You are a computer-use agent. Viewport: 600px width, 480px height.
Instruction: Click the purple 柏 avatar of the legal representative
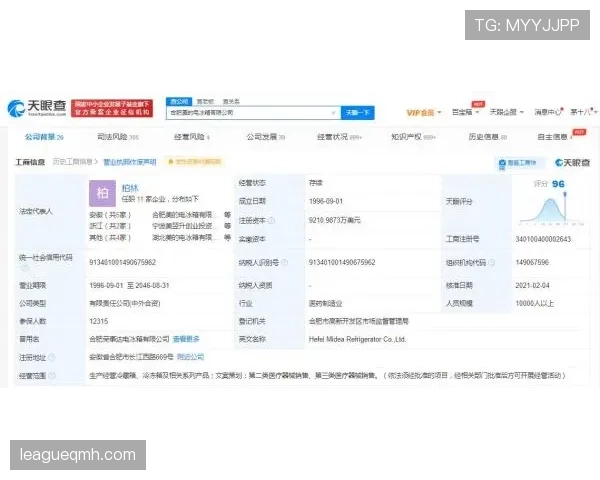(x=102, y=193)
